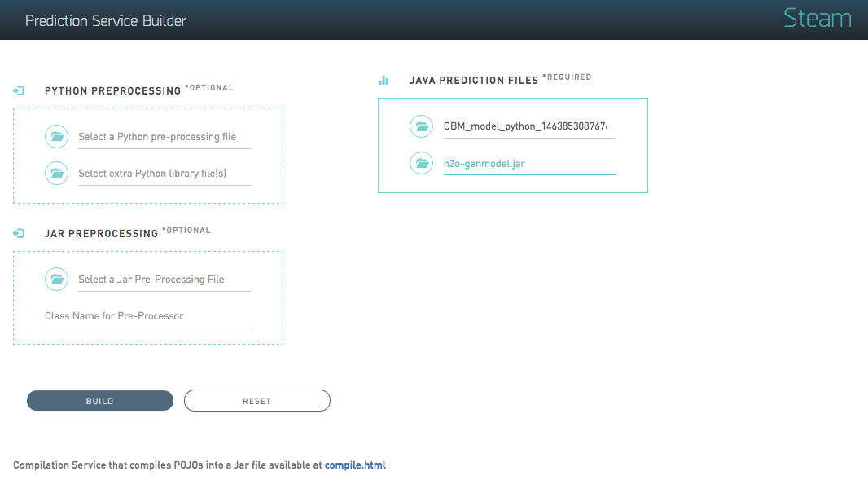868x489 pixels.
Task: Click the Prediction Service Builder title
Action: coord(106,20)
